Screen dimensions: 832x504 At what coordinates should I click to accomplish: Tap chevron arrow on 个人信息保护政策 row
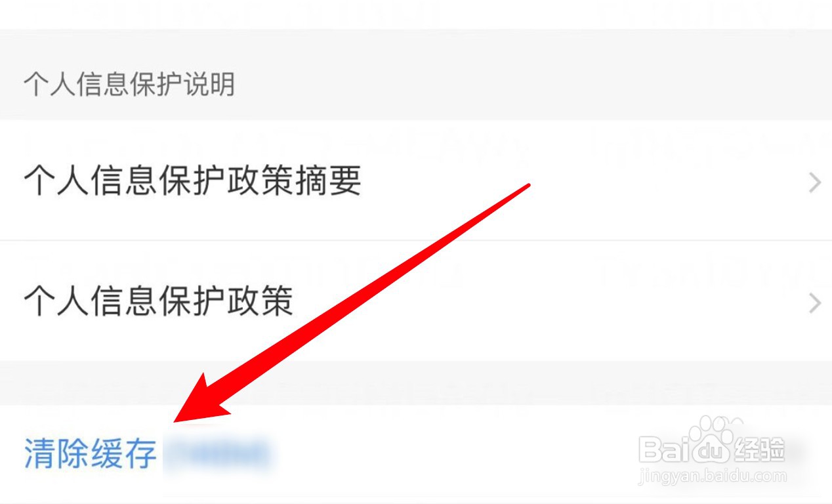(x=814, y=303)
